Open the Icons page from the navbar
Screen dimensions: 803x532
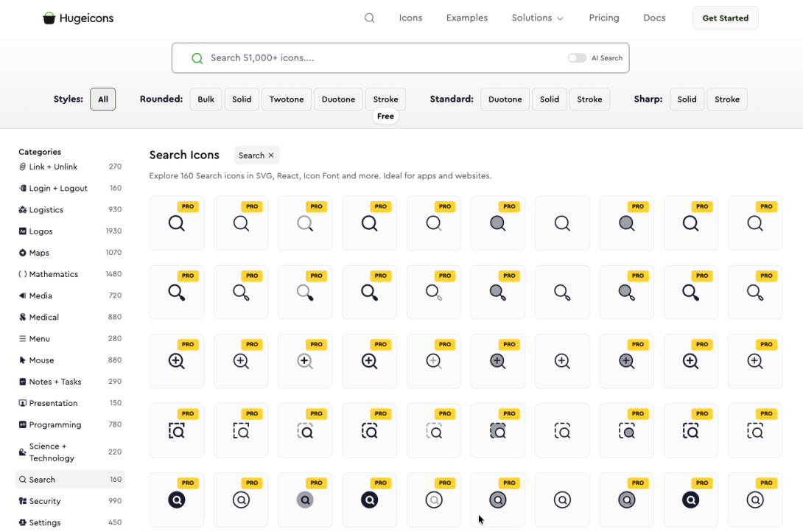point(410,18)
